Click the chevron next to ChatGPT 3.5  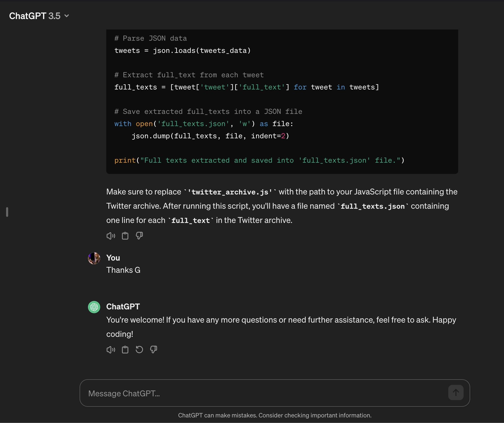click(x=67, y=16)
